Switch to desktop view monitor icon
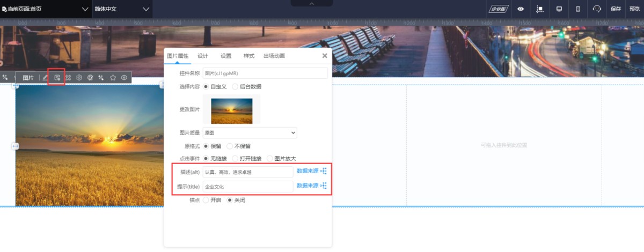This screenshot has width=644, height=252. tap(559, 9)
